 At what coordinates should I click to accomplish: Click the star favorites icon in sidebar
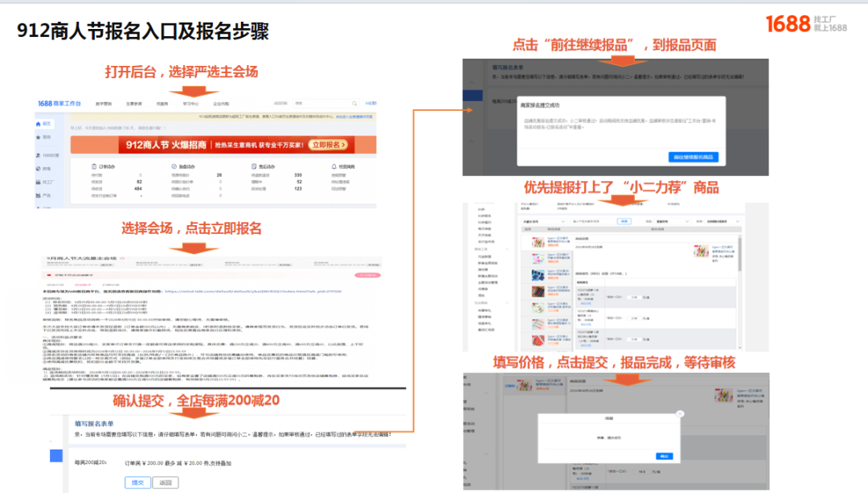(39, 137)
